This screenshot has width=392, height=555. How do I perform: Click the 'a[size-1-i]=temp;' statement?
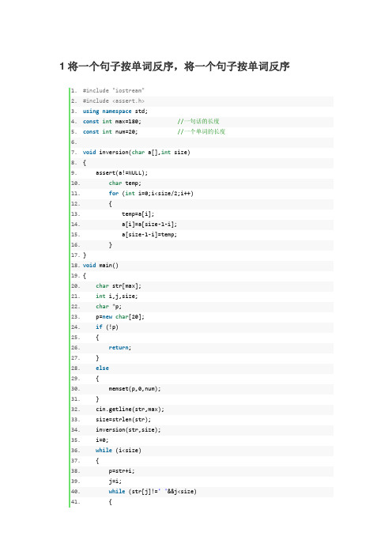pos(149,234)
